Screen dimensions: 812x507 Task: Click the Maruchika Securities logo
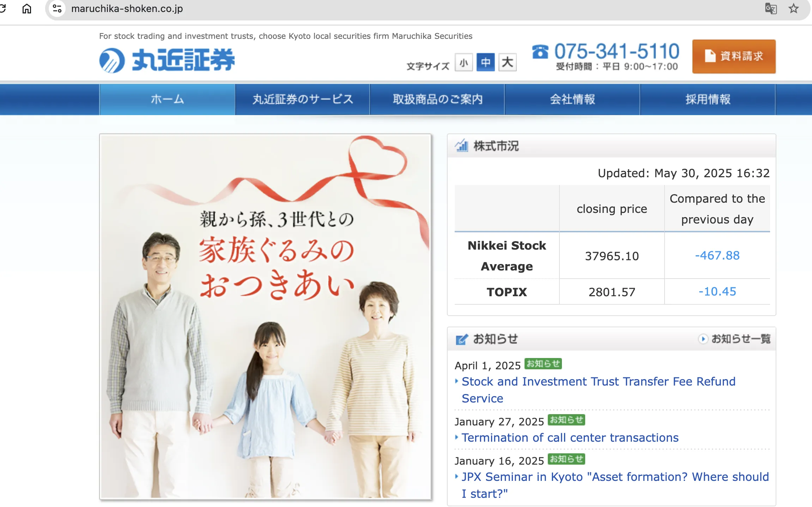click(x=167, y=60)
